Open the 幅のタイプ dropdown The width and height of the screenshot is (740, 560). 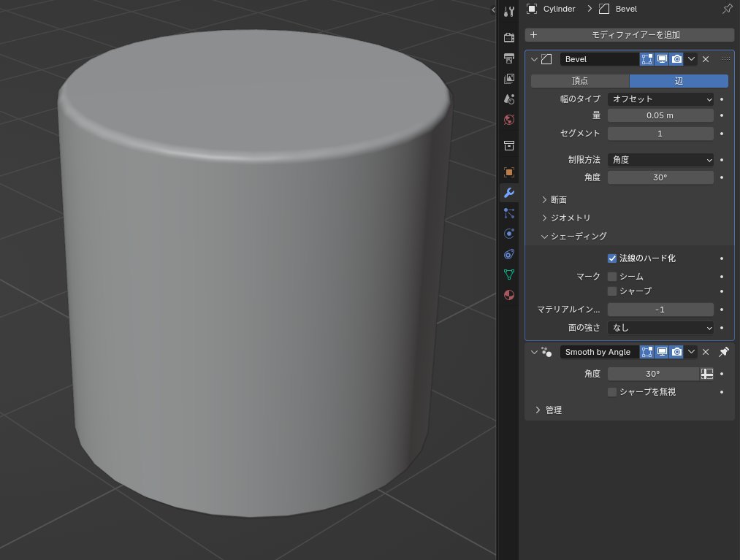pyautogui.click(x=660, y=99)
